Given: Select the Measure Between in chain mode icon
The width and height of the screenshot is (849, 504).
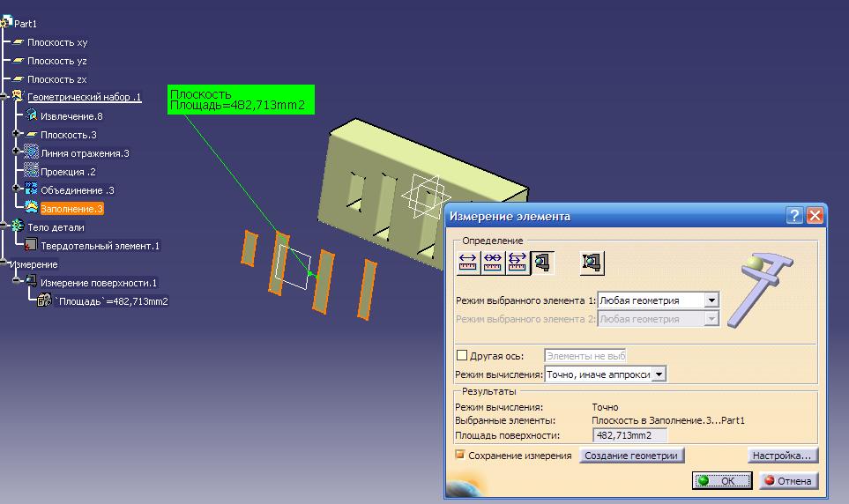Looking at the screenshot, I should pyautogui.click(x=493, y=263).
